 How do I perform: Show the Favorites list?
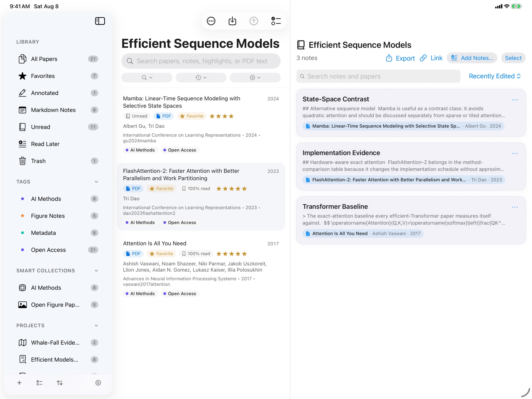click(58, 76)
